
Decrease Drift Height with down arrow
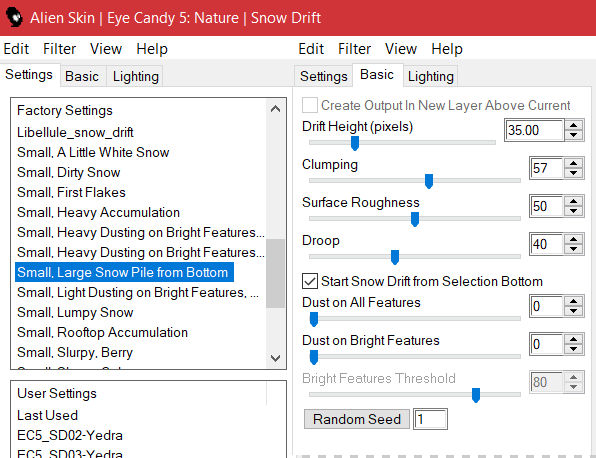click(574, 135)
